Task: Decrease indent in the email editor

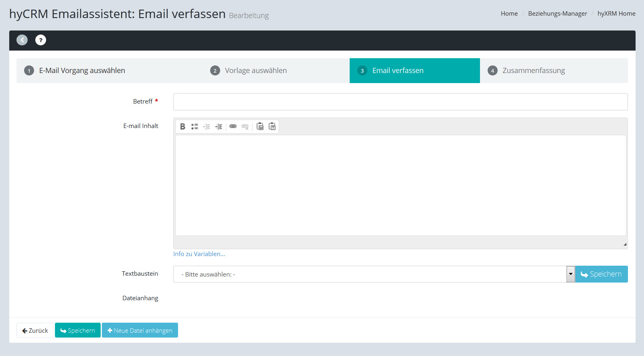Action: click(x=207, y=126)
